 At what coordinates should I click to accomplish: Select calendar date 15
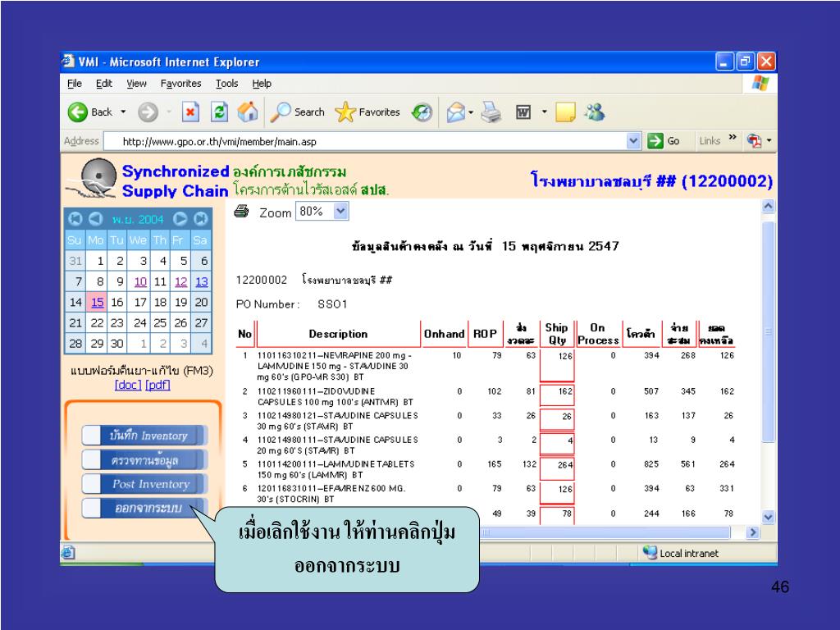coord(97,302)
